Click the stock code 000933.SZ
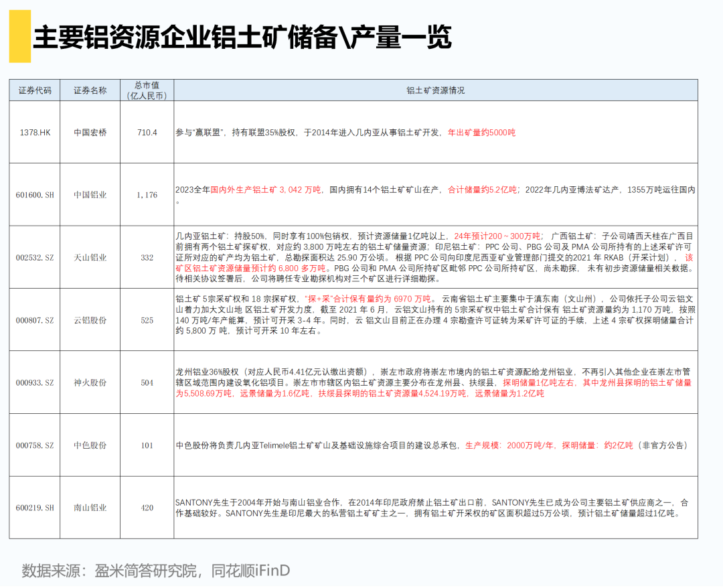The image size is (723, 588). pyautogui.click(x=35, y=383)
